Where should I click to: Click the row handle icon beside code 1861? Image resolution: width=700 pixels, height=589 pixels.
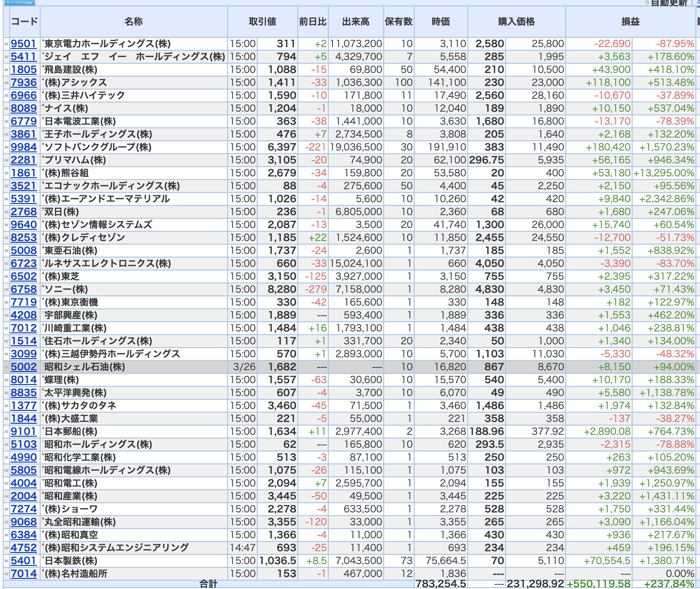(6, 173)
